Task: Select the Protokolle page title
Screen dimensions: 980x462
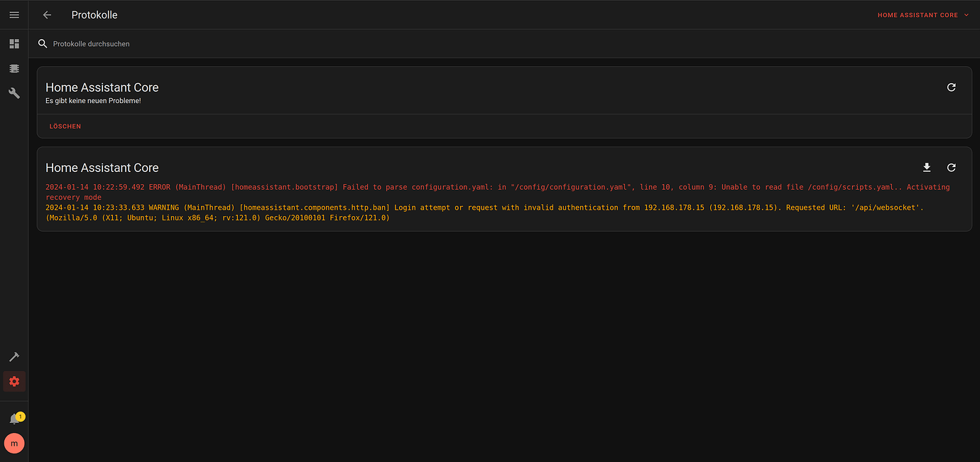Action: pos(94,14)
